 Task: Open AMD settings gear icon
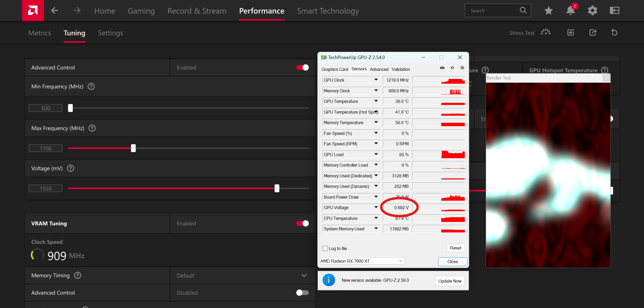592,10
